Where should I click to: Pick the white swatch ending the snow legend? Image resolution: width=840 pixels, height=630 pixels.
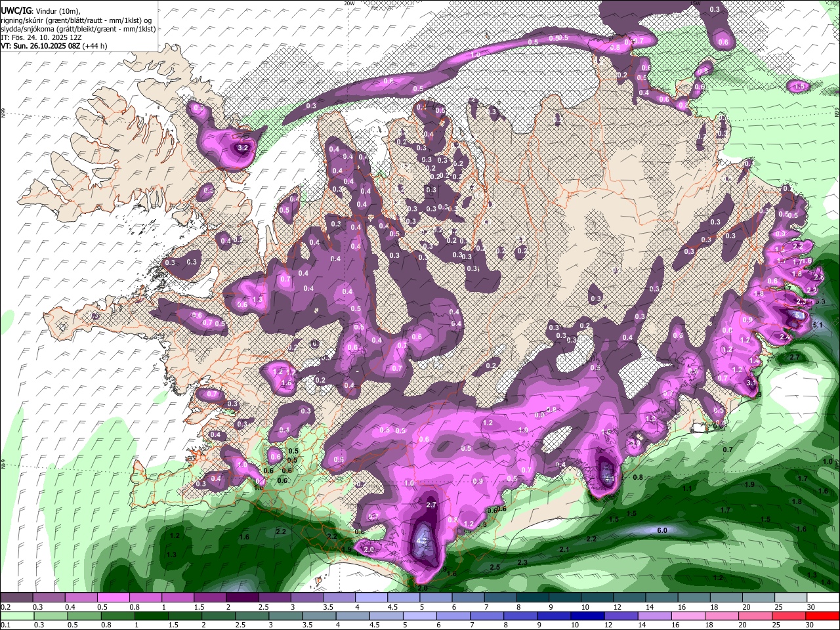(x=823, y=598)
